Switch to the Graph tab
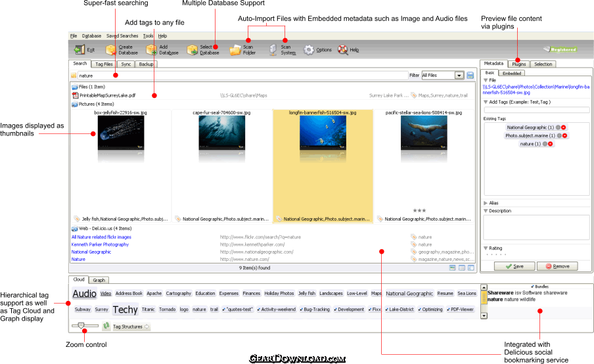This screenshot has height=364, width=594. pyautogui.click(x=99, y=281)
